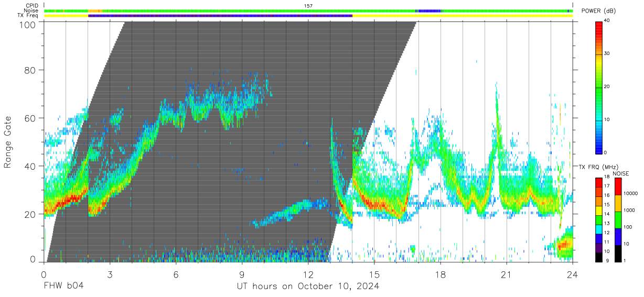The height and width of the screenshot is (297, 644).
Task: Click the Range Gate axis title
Action: [x=8, y=142]
